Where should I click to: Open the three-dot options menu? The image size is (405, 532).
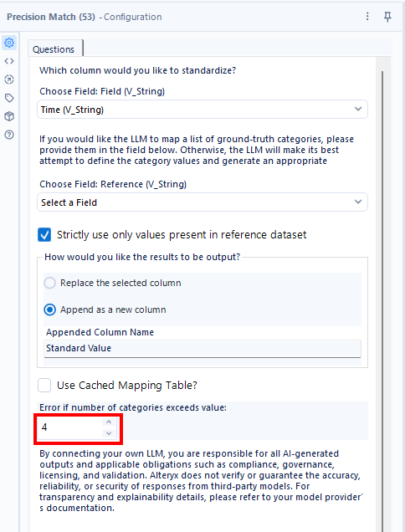367,16
